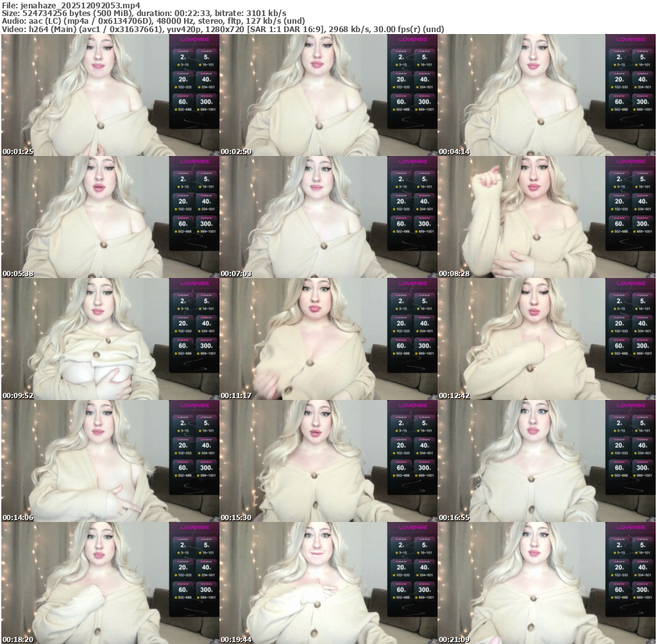Click the frame timestamped 00:08:28
Screen dimensions: 657x644
pyautogui.click(x=547, y=217)
